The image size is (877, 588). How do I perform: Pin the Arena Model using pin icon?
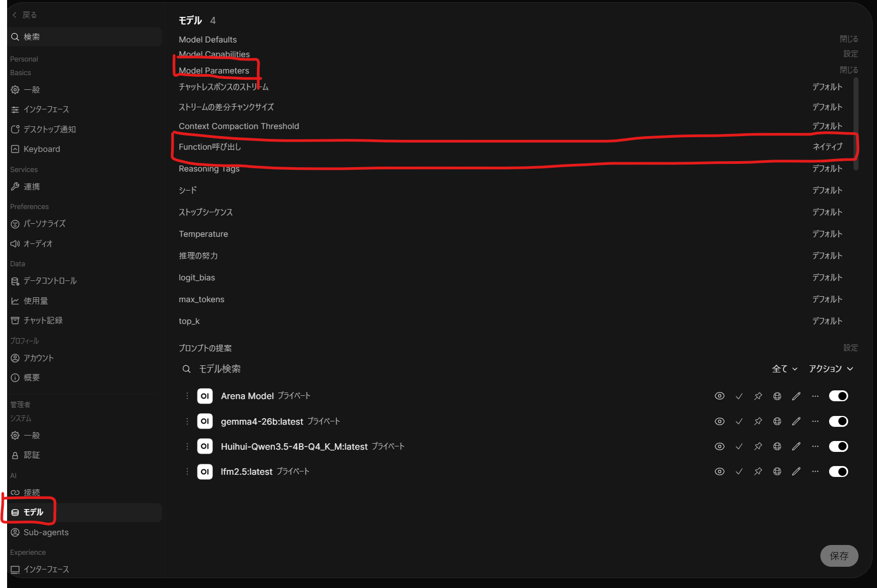[x=758, y=396]
